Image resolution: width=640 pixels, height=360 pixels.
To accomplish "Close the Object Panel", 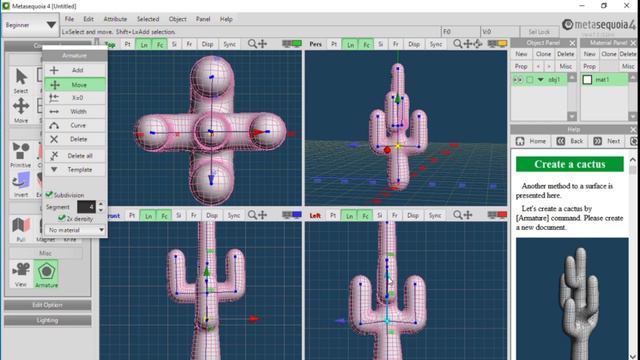I will click(572, 43).
